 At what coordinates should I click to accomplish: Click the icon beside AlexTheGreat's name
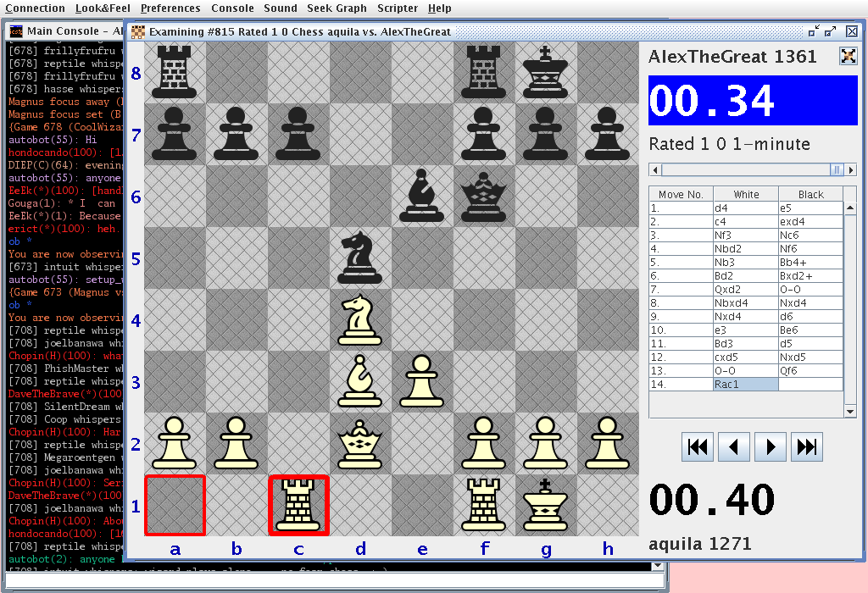(x=848, y=57)
